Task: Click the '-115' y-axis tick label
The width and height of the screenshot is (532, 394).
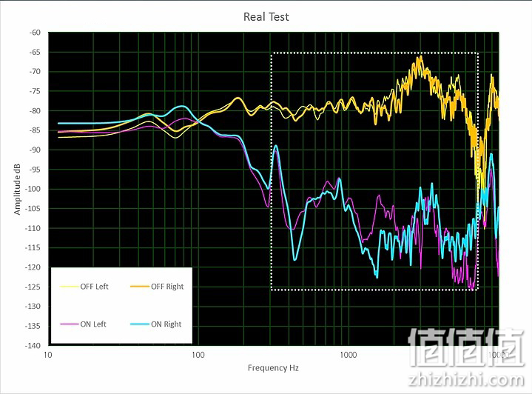Action: pyautogui.click(x=33, y=247)
